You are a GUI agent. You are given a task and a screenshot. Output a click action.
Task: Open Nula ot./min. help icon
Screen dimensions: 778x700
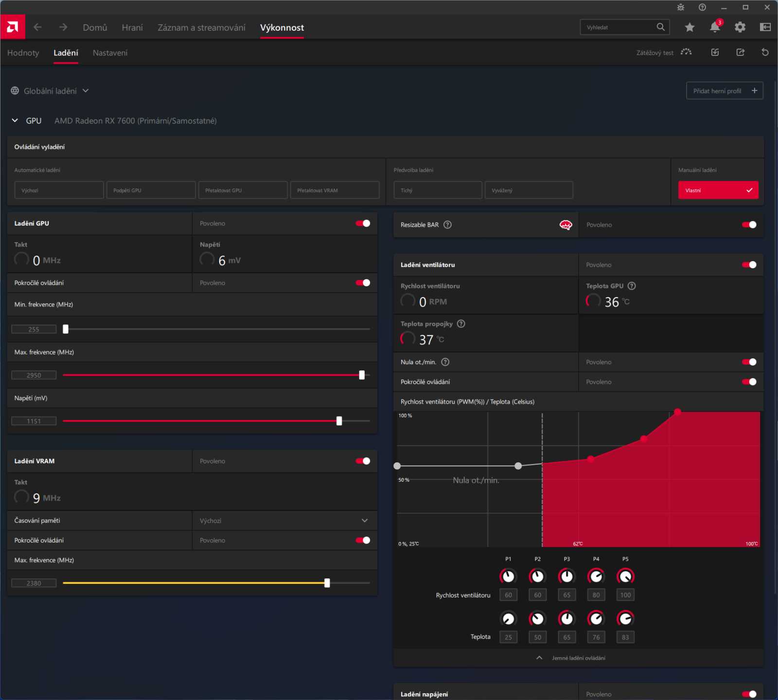pyautogui.click(x=445, y=362)
